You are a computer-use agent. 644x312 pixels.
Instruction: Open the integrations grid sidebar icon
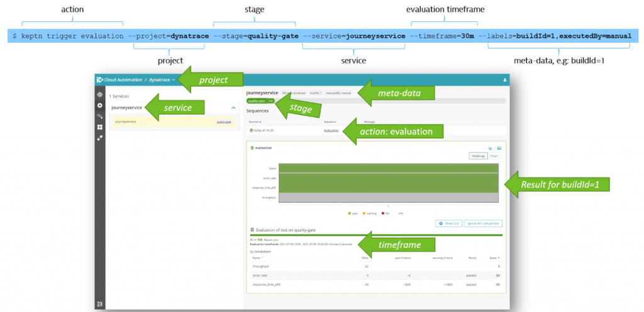click(x=100, y=127)
